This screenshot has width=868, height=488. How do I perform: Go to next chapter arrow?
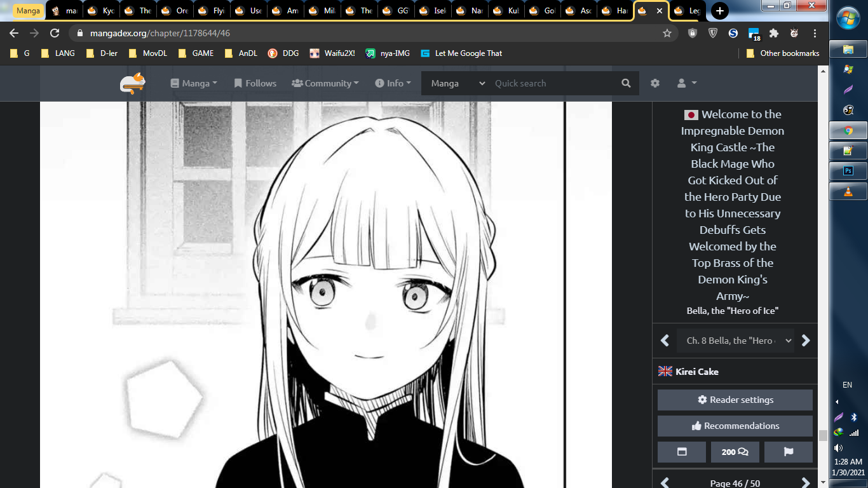click(806, 341)
